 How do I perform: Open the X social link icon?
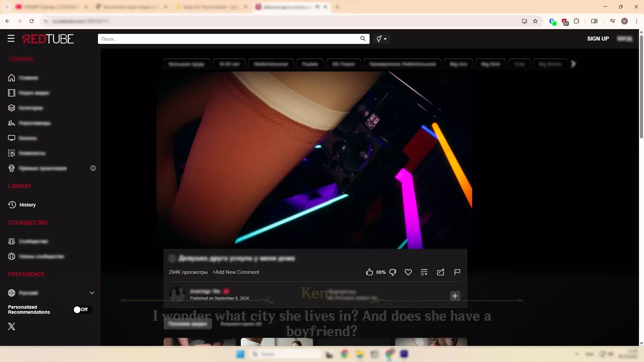click(12, 326)
